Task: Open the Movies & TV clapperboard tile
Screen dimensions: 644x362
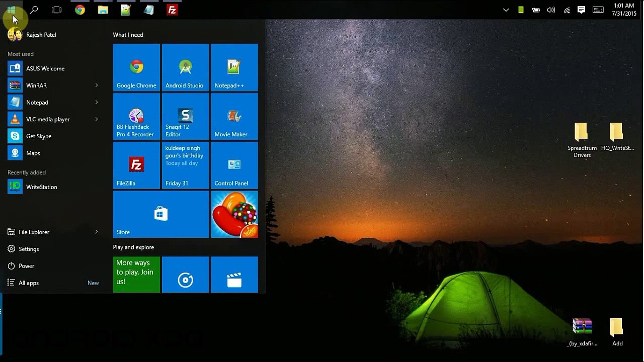Action: [234, 275]
